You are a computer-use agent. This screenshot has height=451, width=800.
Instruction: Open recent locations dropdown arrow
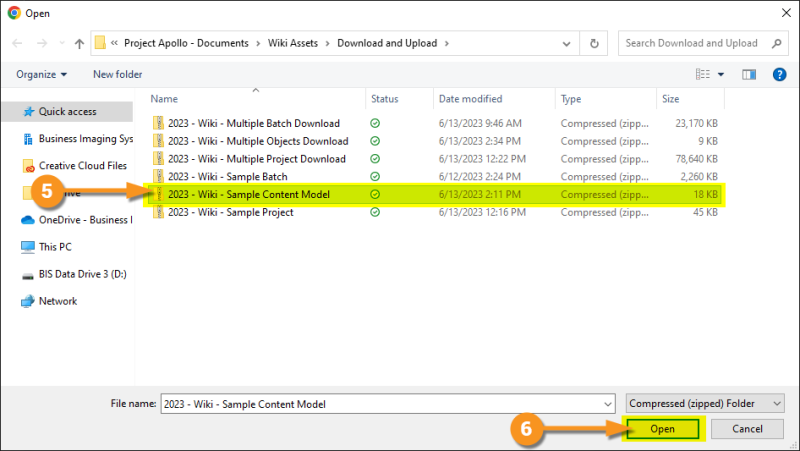pos(62,43)
